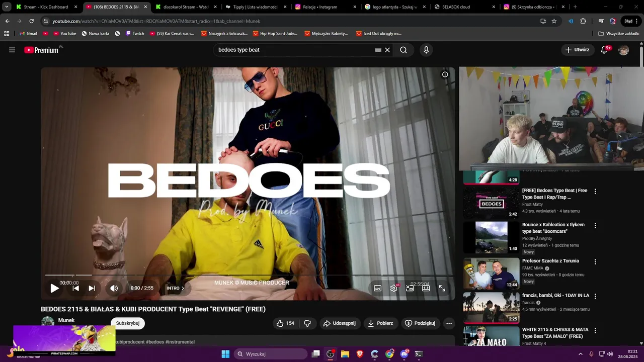
Task: Go to YouTube Premium home logo
Action: pyautogui.click(x=41, y=50)
